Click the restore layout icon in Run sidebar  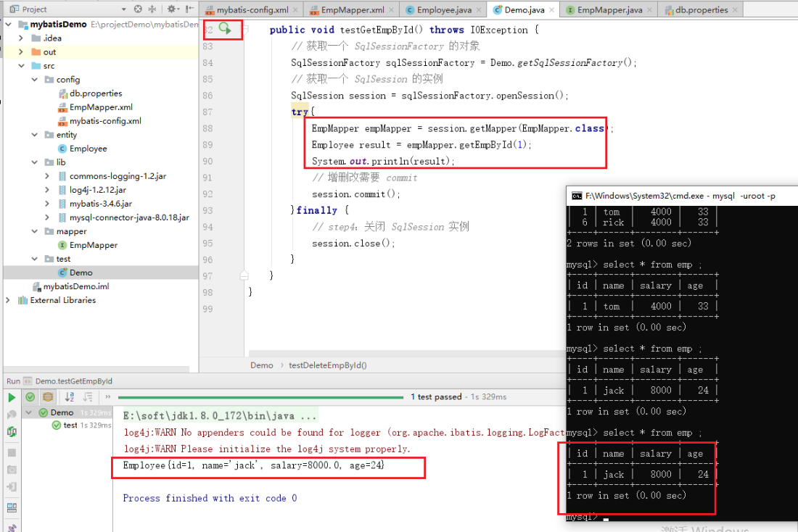[12, 507]
